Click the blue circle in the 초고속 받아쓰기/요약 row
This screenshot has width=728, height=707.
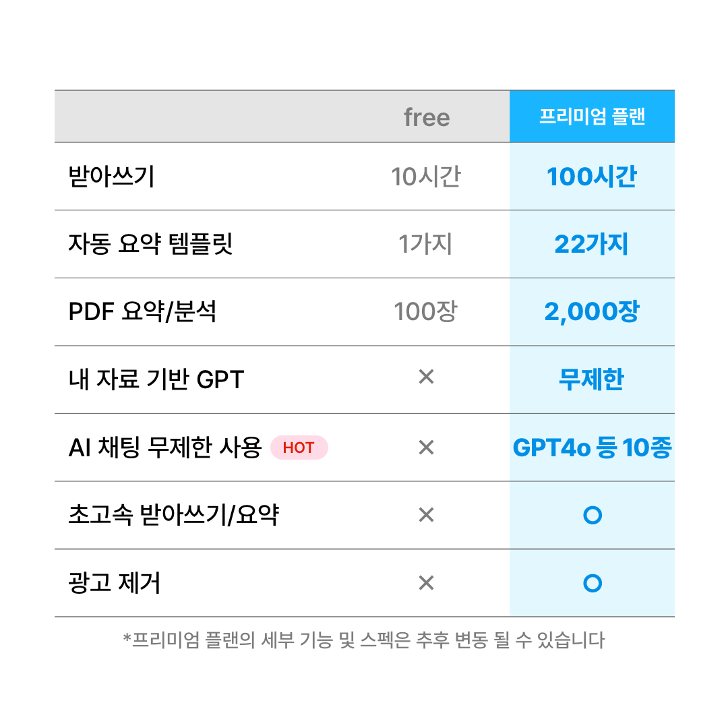coord(593,516)
